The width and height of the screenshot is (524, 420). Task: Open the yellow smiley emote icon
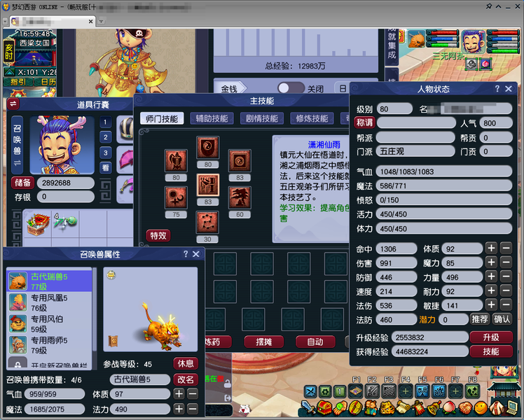click(x=481, y=407)
